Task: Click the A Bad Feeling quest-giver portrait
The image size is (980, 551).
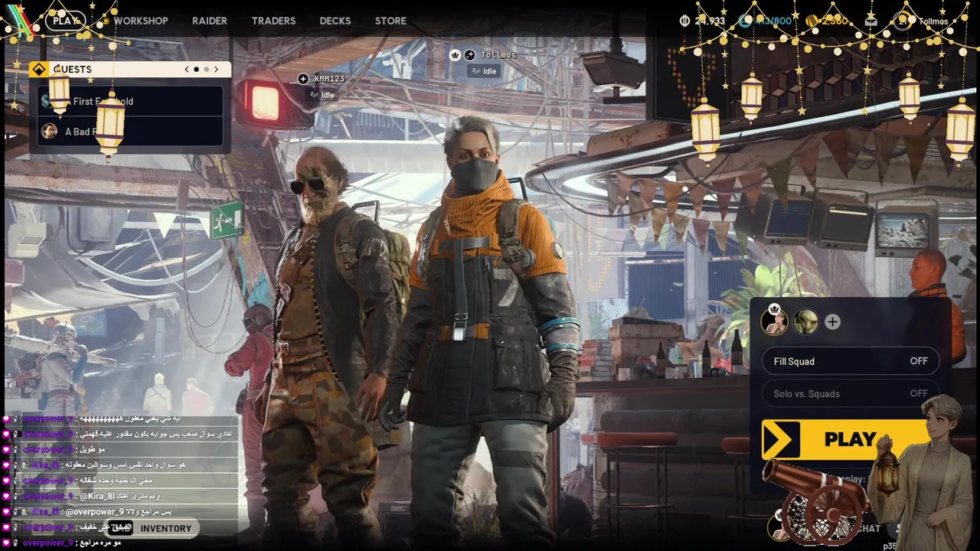Action: click(49, 131)
